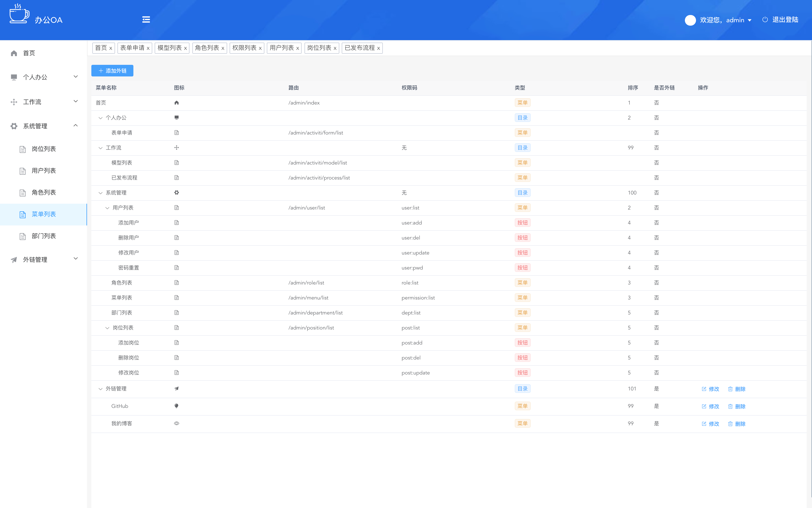812x508 pixels.
Task: Click document icon in 表单申请 table row
Action: [176, 132]
